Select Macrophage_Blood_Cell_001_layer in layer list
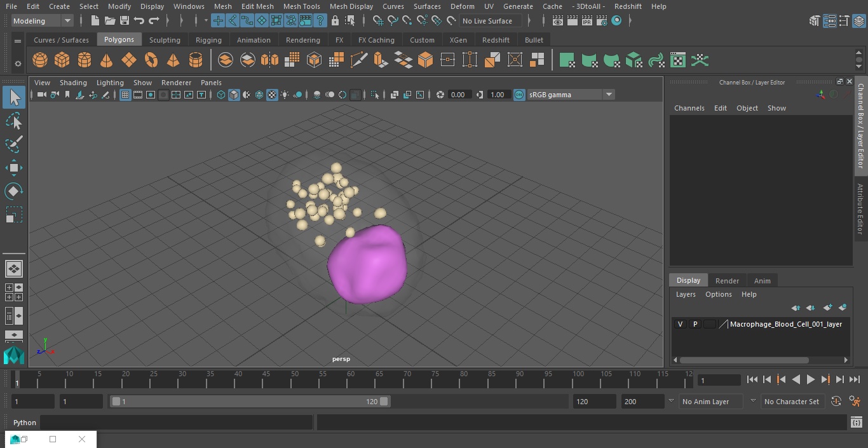This screenshot has height=448, width=868. 785,324
